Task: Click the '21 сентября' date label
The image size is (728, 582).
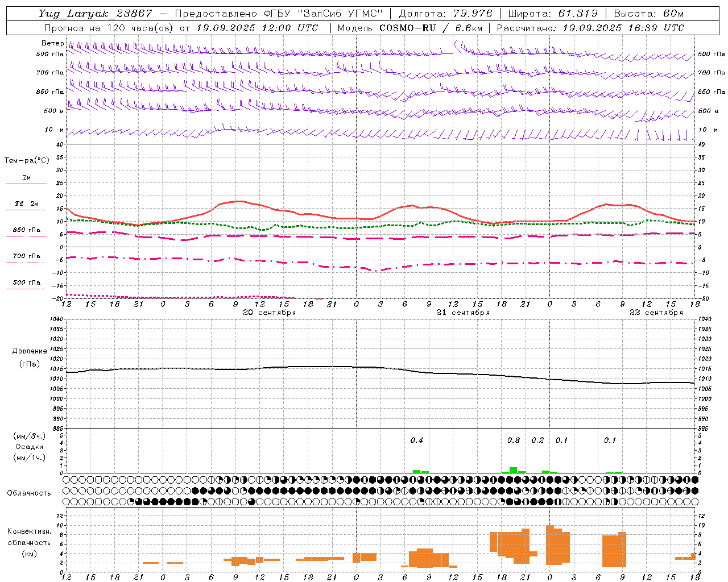Action: click(463, 313)
